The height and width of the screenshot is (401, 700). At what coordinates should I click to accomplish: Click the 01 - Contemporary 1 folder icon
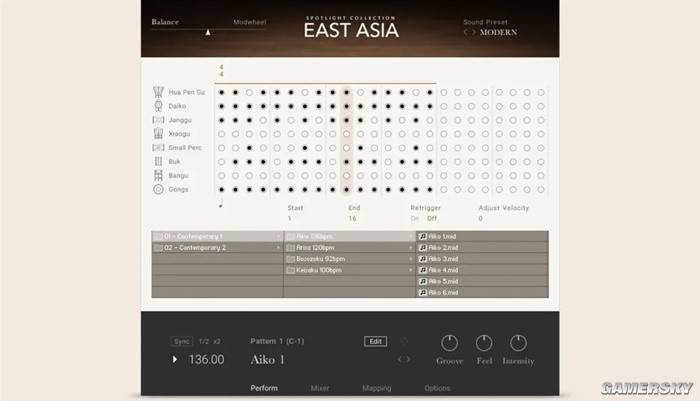(x=158, y=236)
